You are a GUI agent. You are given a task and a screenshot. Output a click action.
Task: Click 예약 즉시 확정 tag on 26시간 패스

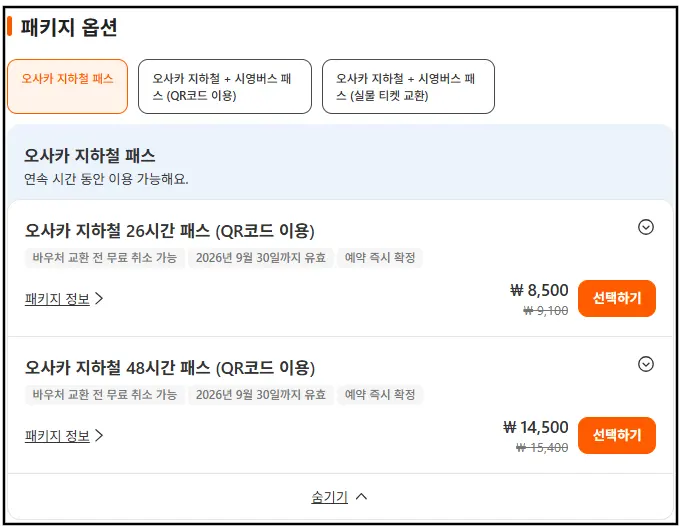[380, 258]
